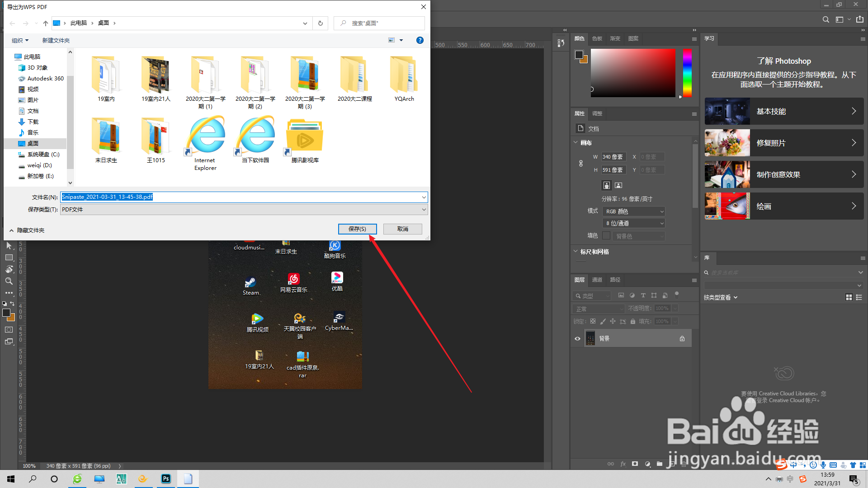Switch library to list view icon

(x=859, y=297)
